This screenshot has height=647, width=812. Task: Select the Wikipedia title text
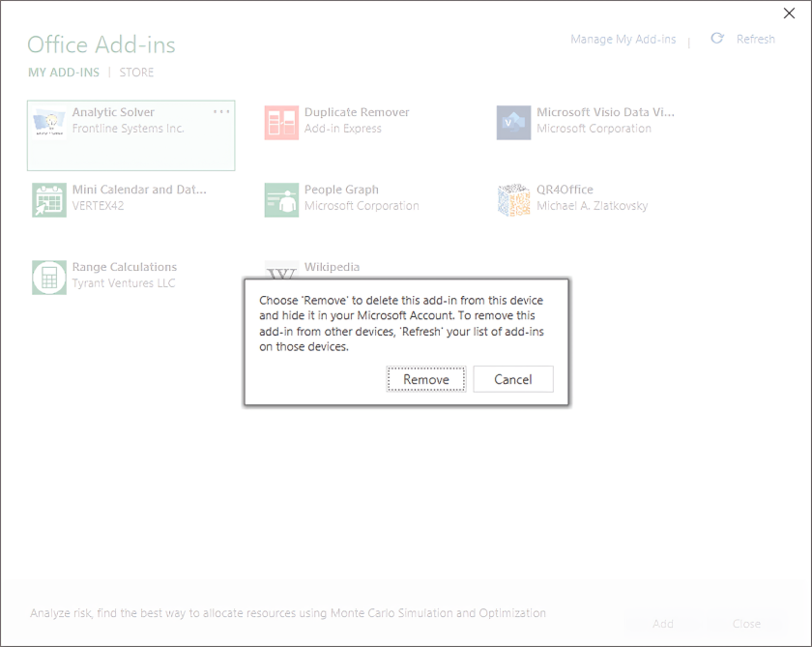point(332,267)
